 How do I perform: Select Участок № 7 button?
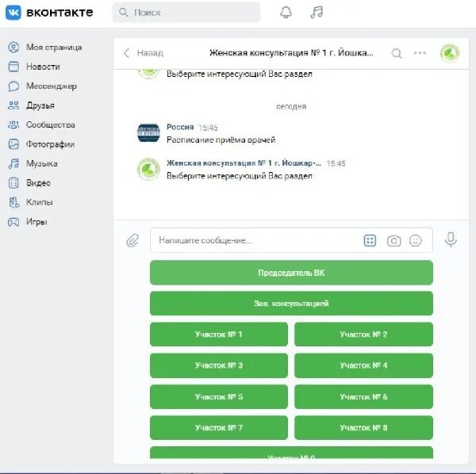click(x=219, y=427)
